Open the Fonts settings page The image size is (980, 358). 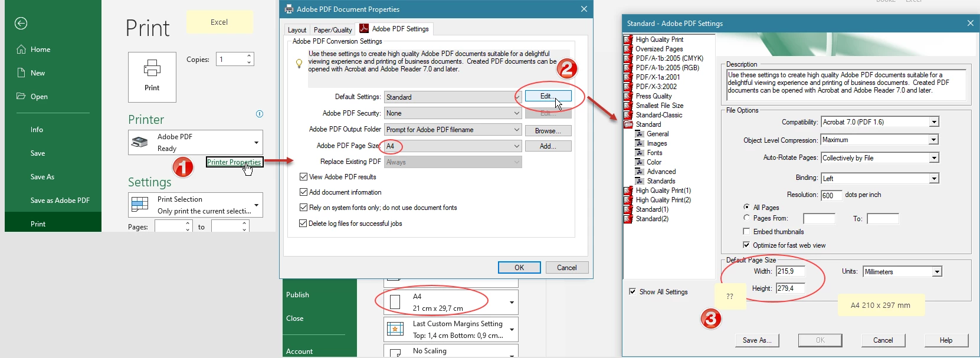click(x=654, y=153)
